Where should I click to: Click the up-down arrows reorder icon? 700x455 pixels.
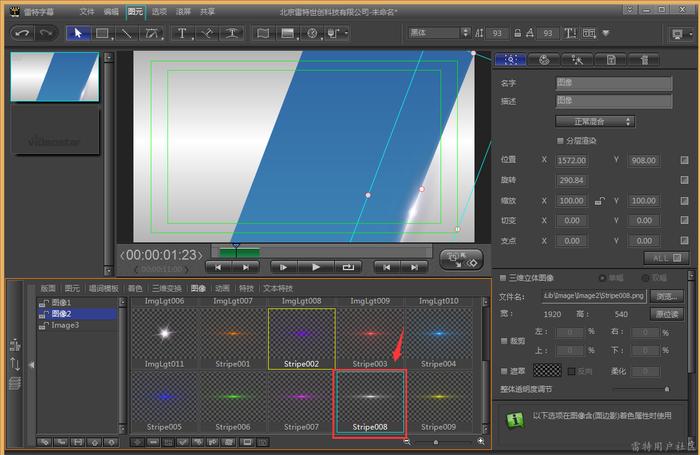[x=15, y=364]
